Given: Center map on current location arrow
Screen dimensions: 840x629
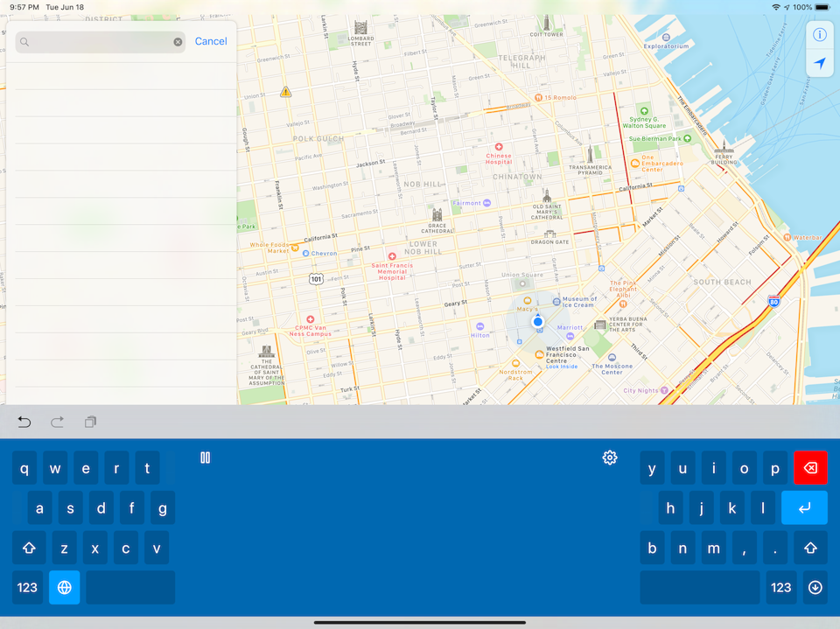Looking at the screenshot, I should pyautogui.click(x=820, y=63).
